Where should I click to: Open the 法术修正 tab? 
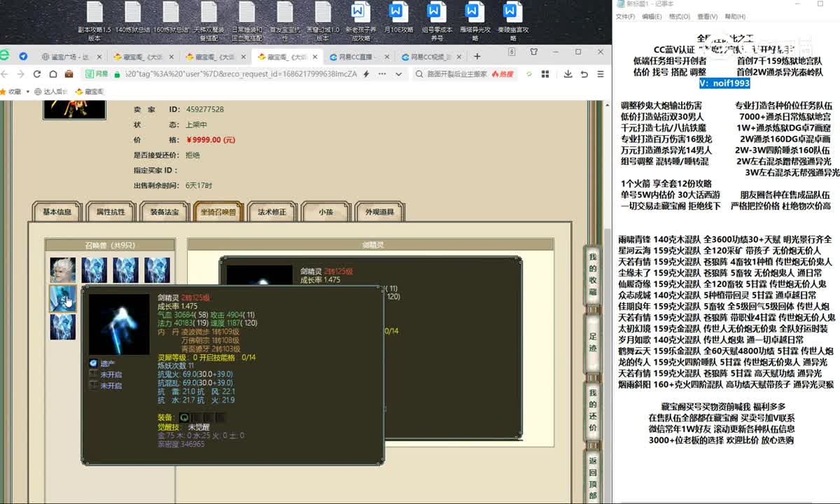click(x=272, y=212)
